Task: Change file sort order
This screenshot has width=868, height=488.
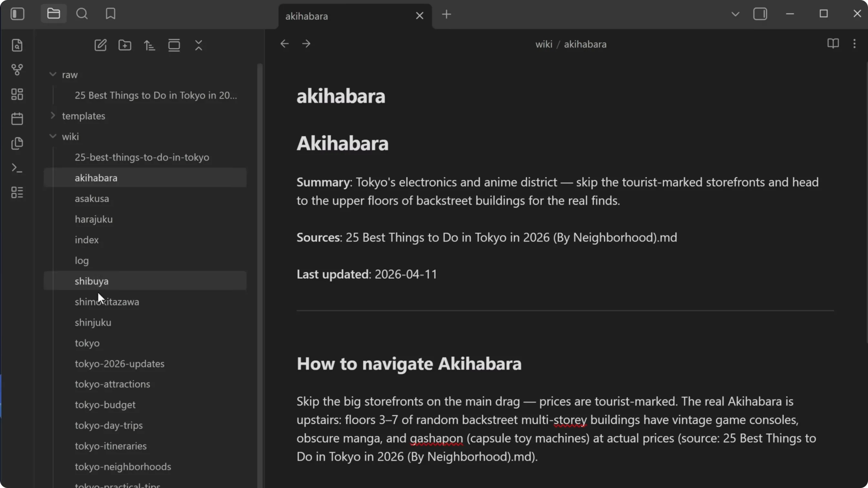Action: 150,45
